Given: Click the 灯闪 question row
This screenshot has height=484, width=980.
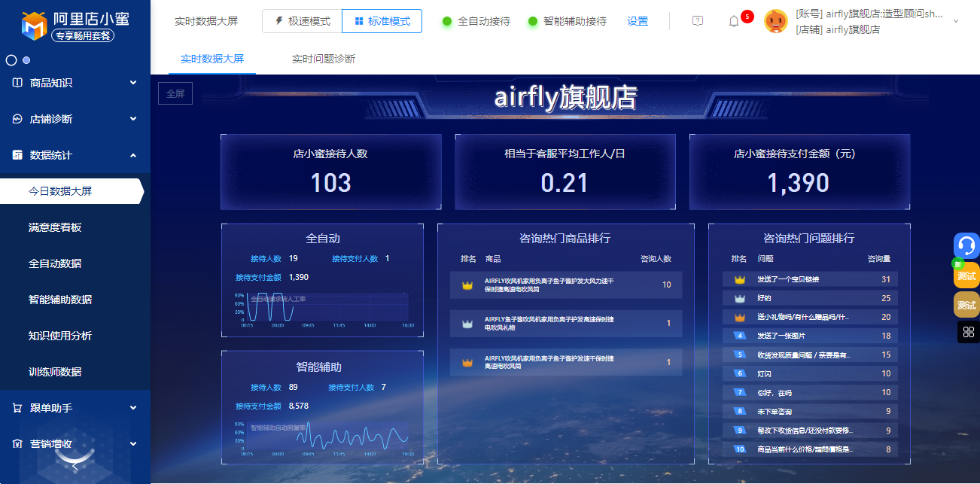Looking at the screenshot, I should [x=810, y=373].
